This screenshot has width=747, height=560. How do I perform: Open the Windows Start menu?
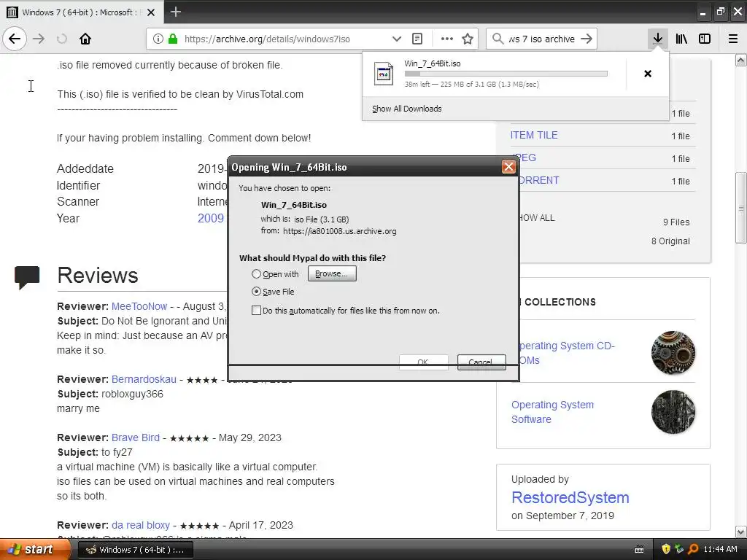34,550
